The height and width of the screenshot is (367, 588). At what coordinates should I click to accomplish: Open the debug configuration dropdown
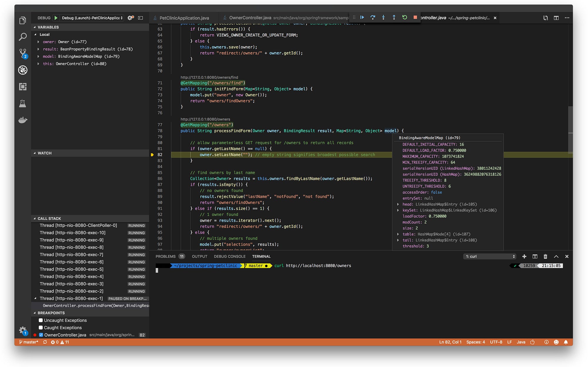[91, 18]
